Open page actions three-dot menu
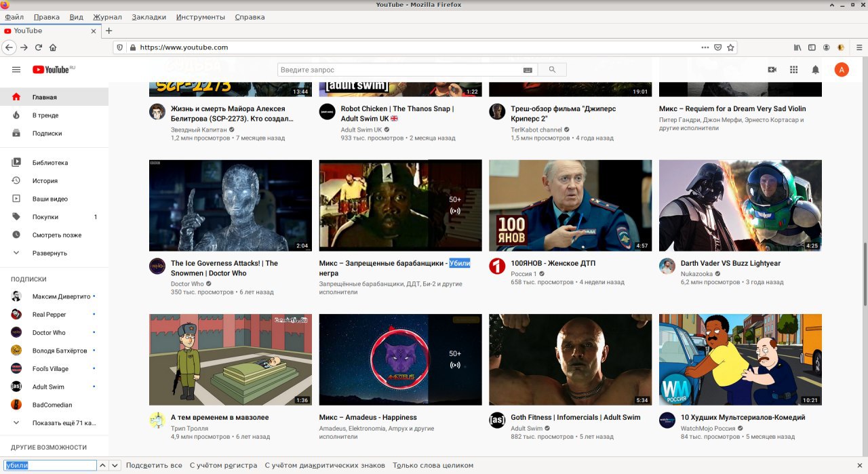868x474 pixels. pyautogui.click(x=705, y=47)
